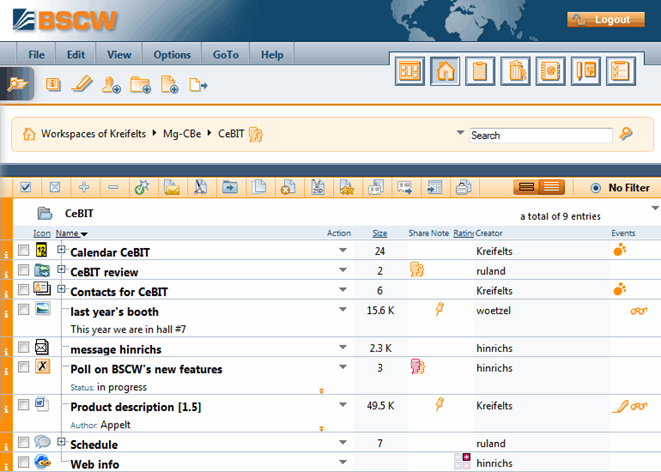This screenshot has width=661, height=472.
Task: Click the document export arrow icon
Action: (198, 85)
